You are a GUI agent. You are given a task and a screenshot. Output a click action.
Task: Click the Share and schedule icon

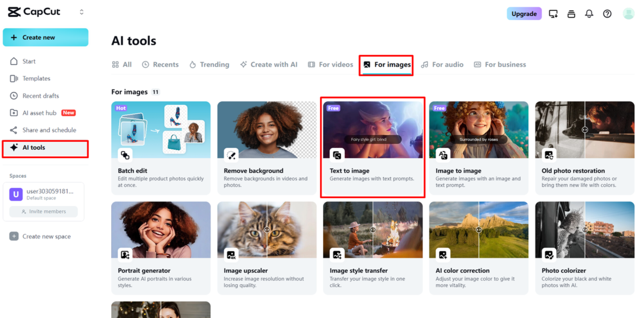click(14, 130)
